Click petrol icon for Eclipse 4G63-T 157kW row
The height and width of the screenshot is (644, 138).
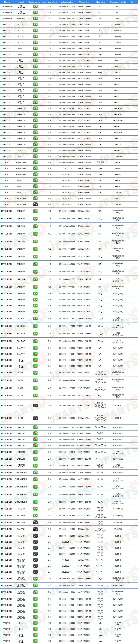pos(35,341)
